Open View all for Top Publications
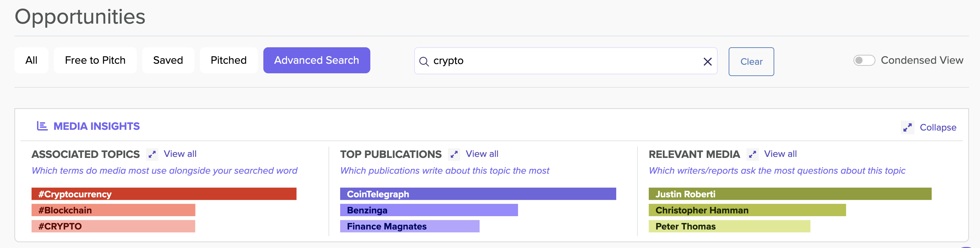 point(482,154)
